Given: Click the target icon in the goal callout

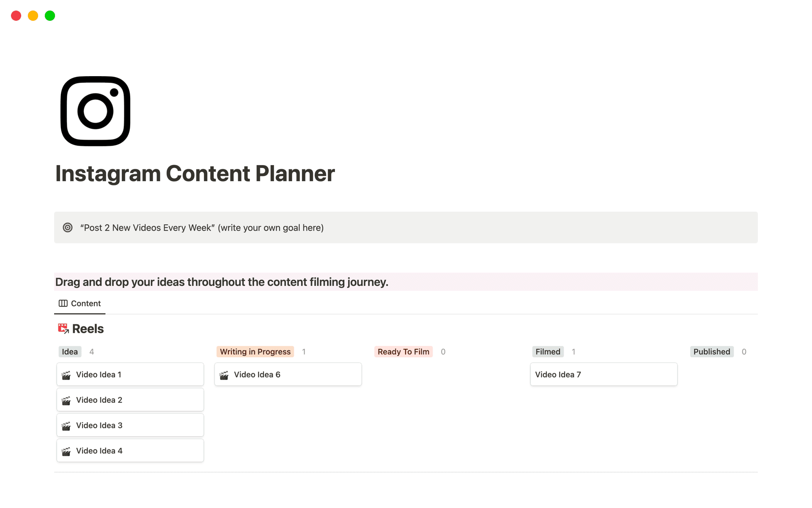Looking at the screenshot, I should click(68, 227).
